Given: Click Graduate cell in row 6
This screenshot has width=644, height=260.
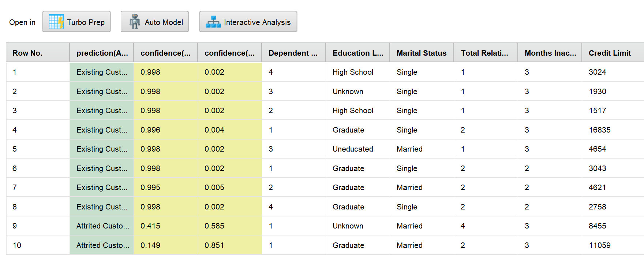Looking at the screenshot, I should (358, 168).
